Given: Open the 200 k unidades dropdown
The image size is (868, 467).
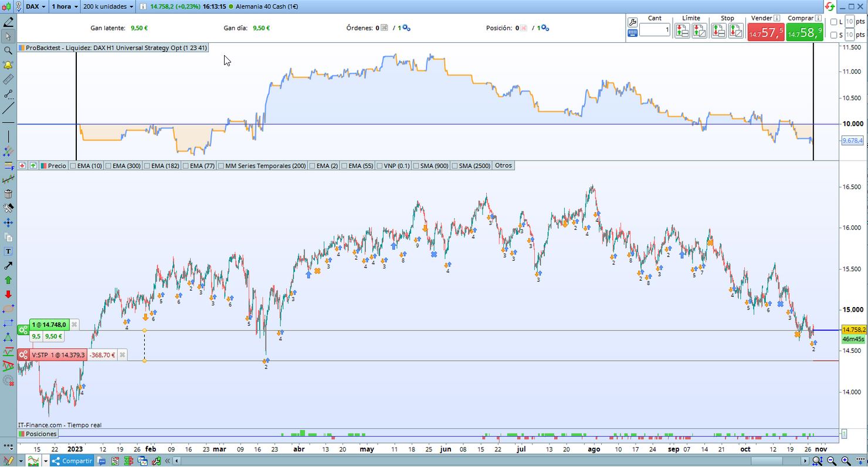Looking at the screenshot, I should (x=108, y=6).
